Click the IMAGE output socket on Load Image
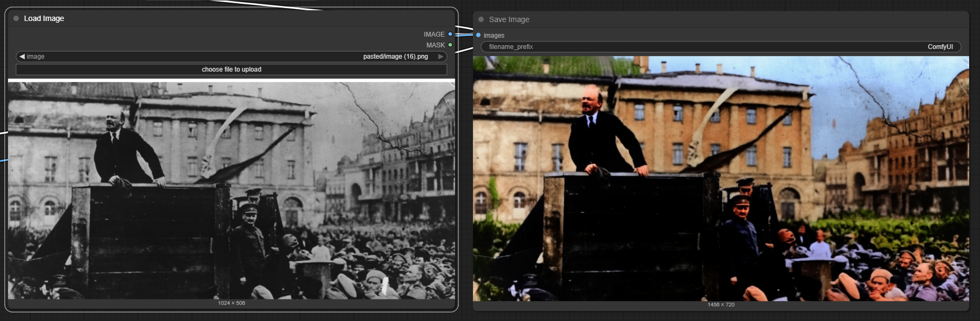 [450, 34]
